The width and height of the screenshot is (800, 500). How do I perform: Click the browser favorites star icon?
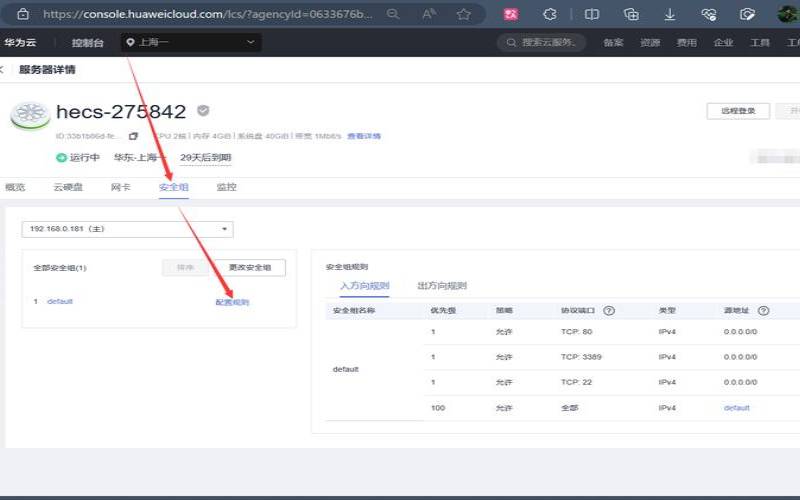coord(464,15)
